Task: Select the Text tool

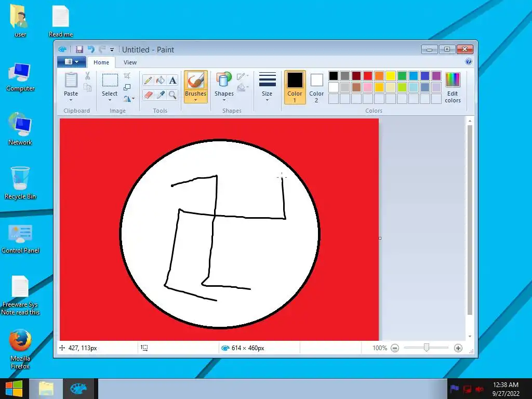Action: (172, 81)
